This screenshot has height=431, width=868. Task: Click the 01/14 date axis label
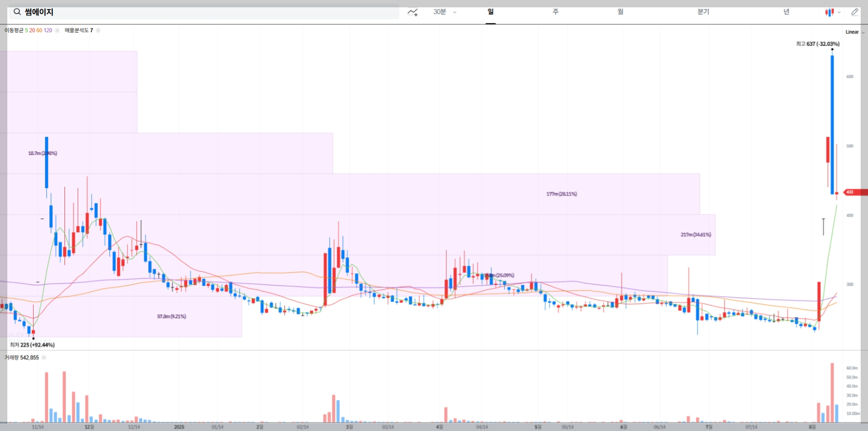[x=217, y=427]
